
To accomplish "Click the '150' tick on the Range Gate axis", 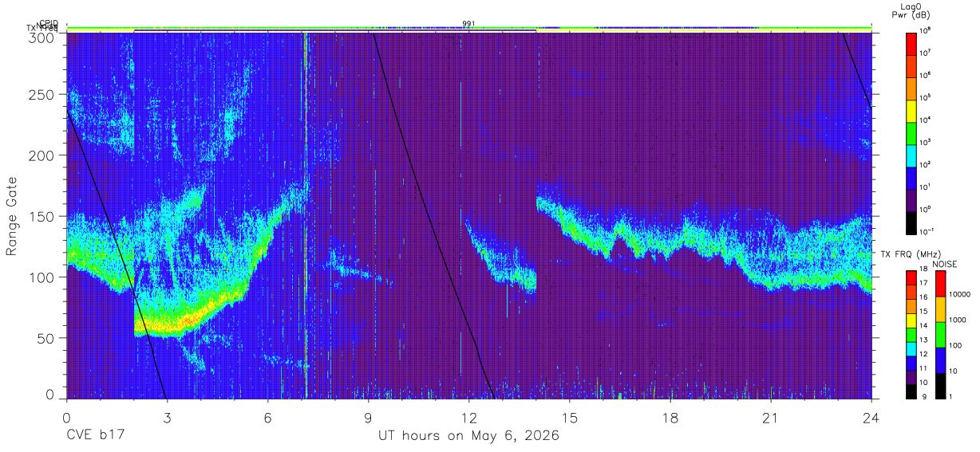I will 41,216.
